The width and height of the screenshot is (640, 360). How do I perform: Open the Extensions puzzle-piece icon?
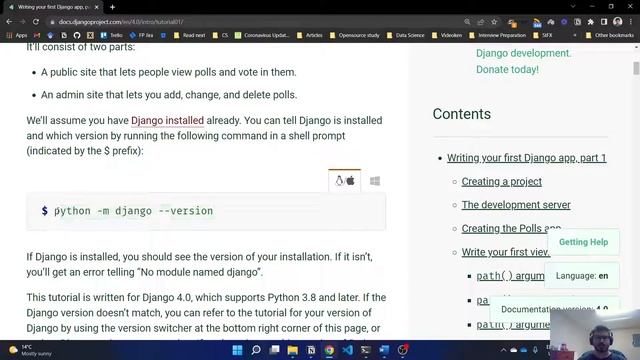click(x=591, y=22)
